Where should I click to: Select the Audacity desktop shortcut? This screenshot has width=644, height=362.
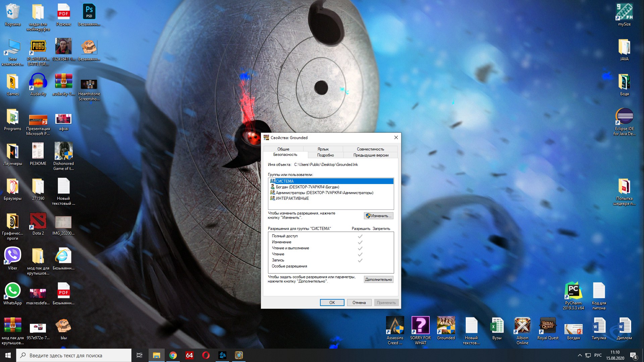38,85
